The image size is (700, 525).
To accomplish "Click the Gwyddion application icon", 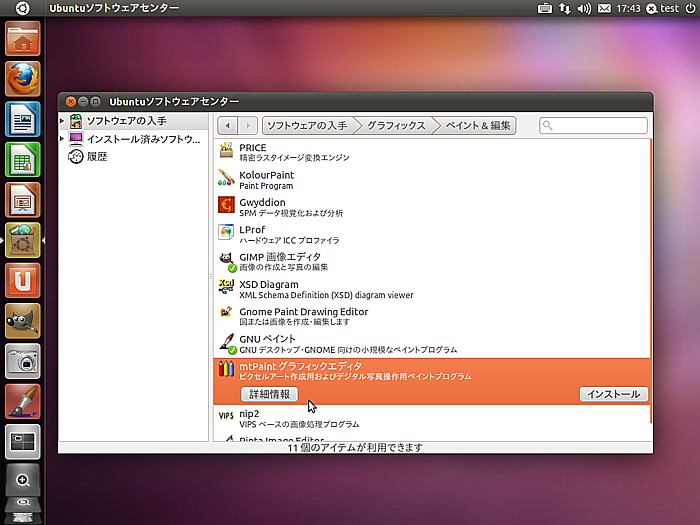I will click(226, 205).
